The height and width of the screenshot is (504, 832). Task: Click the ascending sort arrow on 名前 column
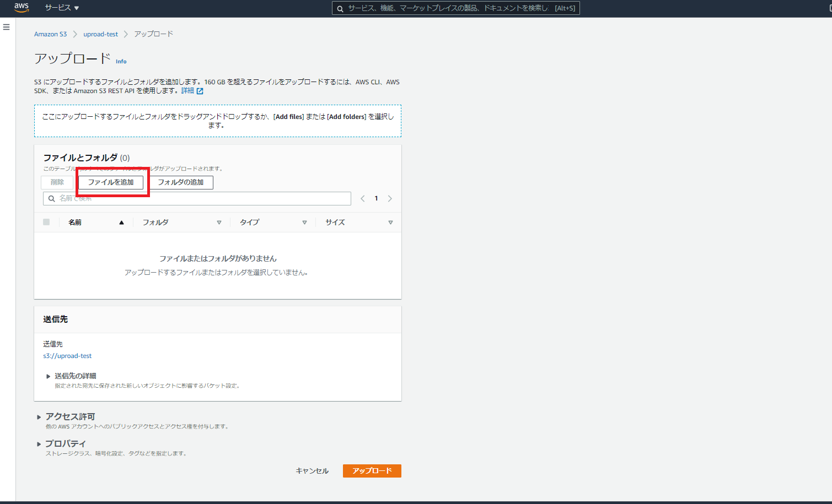click(x=122, y=222)
